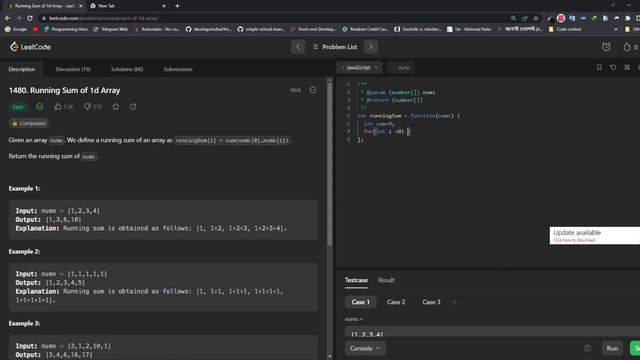Click the address bar zoom magnifier icon
The height and width of the screenshot is (360, 640).
pos(513,18)
